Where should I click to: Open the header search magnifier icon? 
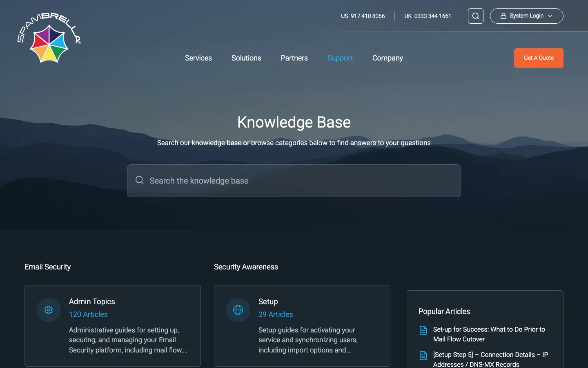tap(476, 16)
